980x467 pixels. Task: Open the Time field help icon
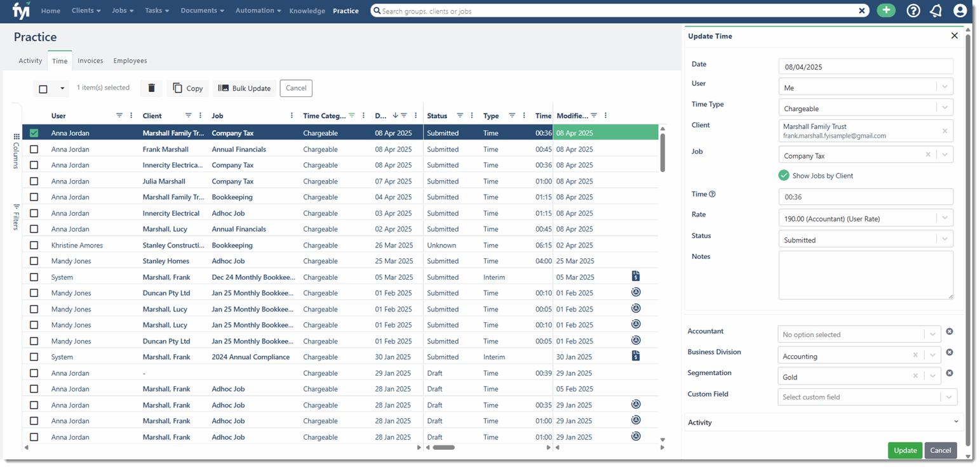712,194
